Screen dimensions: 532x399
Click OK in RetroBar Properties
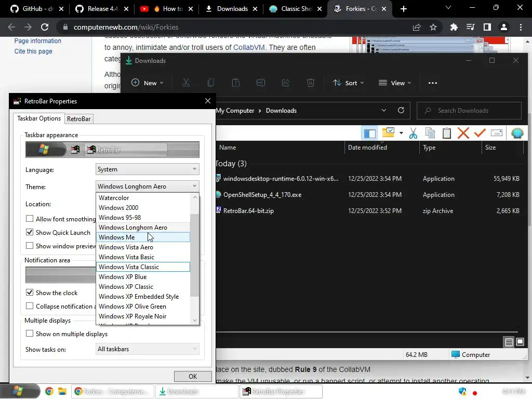193,376
